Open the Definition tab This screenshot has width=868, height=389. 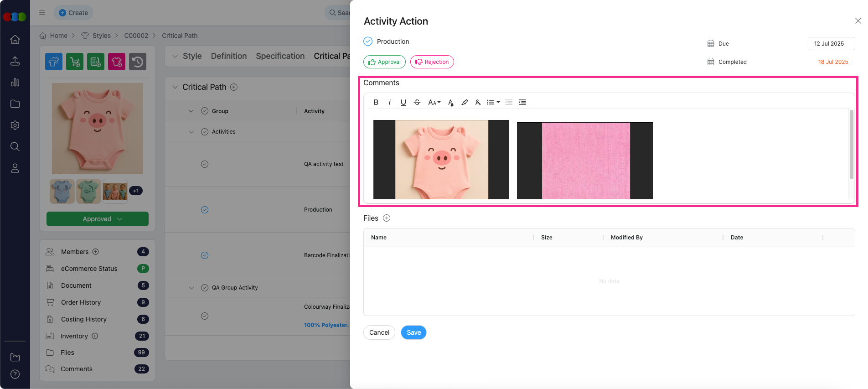point(228,56)
